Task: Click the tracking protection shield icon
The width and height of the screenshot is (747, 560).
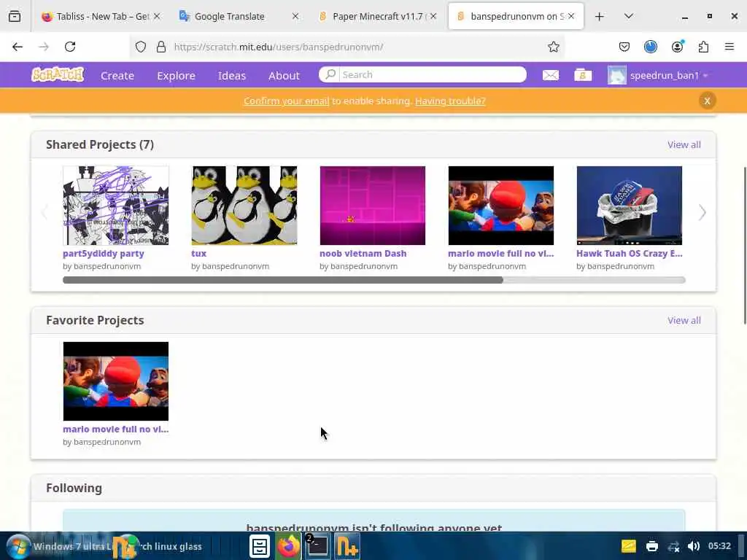Action: [x=141, y=47]
